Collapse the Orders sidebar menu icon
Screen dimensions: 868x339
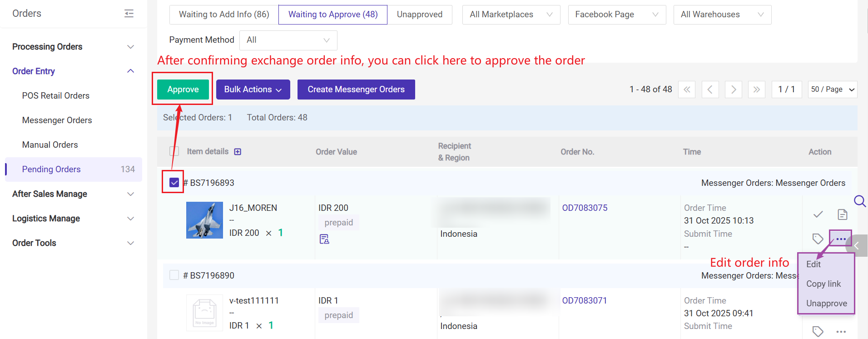[x=129, y=14]
